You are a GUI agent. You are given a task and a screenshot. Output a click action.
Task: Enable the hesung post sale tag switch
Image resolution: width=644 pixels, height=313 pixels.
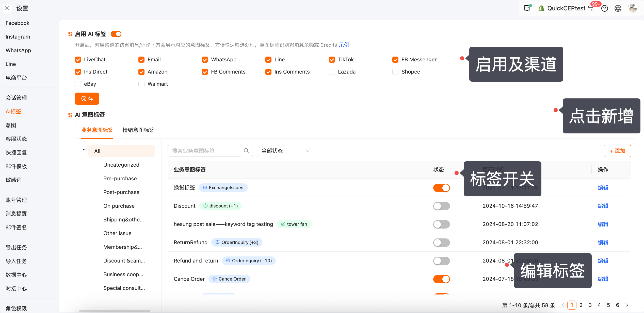tap(442, 224)
